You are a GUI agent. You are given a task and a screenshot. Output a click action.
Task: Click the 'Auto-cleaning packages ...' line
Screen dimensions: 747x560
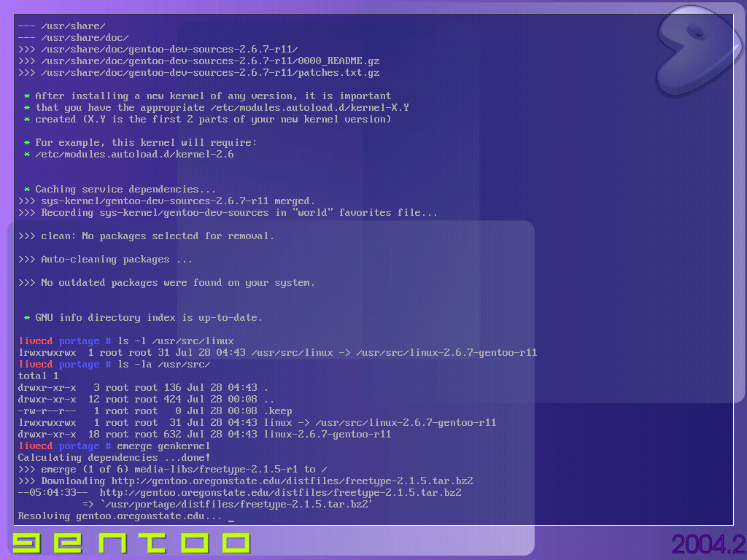point(105,260)
